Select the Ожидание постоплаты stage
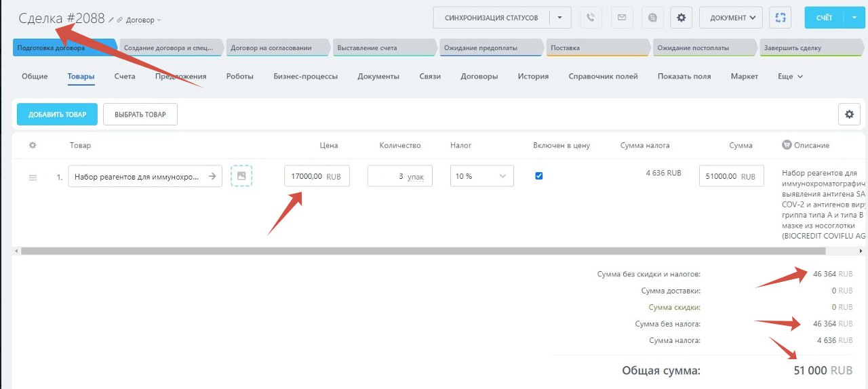868x389 pixels. 705,47
